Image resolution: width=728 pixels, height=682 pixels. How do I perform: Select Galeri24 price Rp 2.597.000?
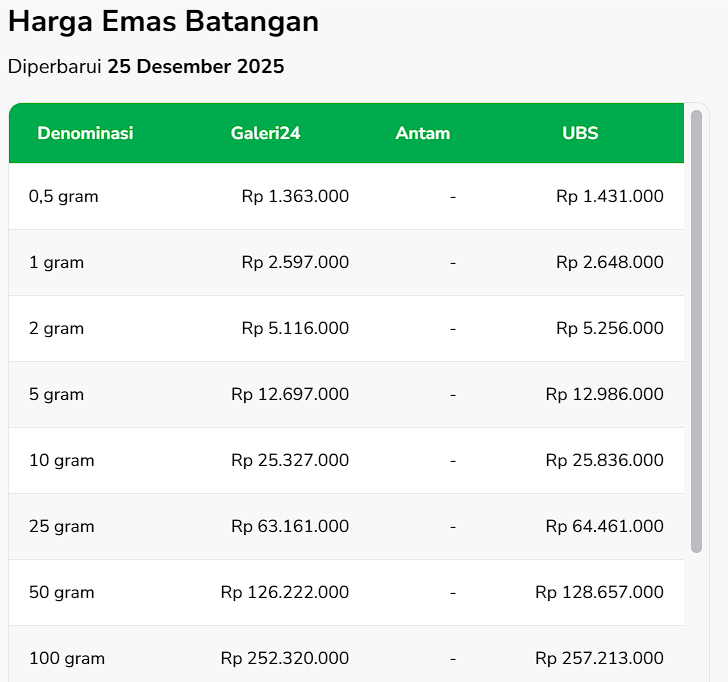pyautogui.click(x=295, y=262)
